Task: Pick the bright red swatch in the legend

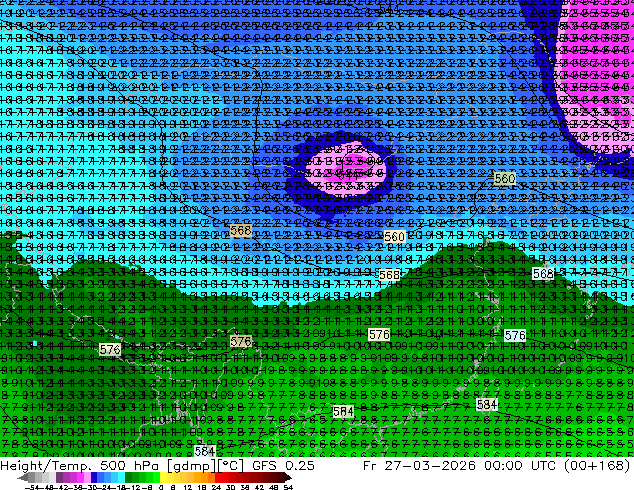Action: (x=218, y=477)
